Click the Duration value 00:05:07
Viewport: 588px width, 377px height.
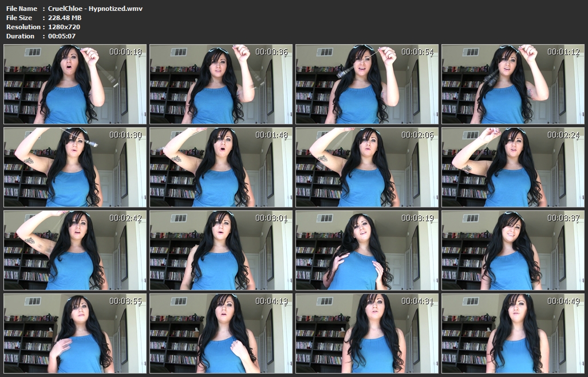(x=62, y=36)
